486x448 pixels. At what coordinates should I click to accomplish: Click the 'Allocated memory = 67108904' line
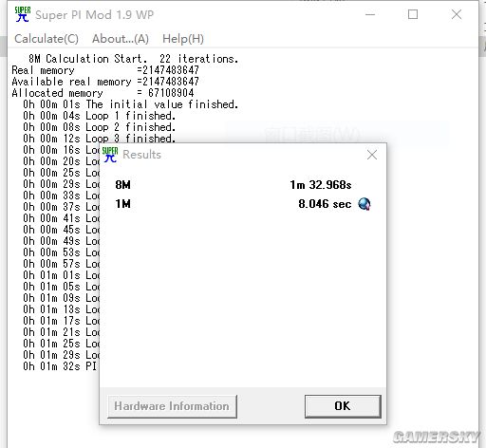(x=103, y=93)
